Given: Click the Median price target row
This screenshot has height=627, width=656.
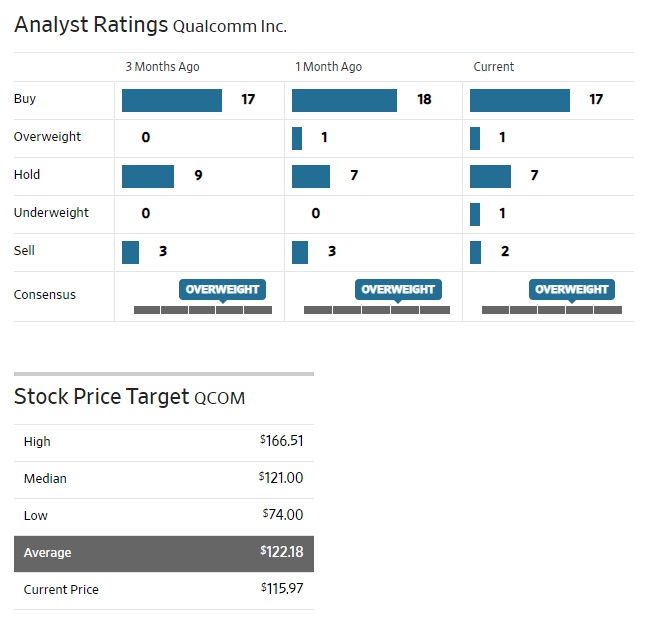Looking at the screenshot, I should coord(163,479).
